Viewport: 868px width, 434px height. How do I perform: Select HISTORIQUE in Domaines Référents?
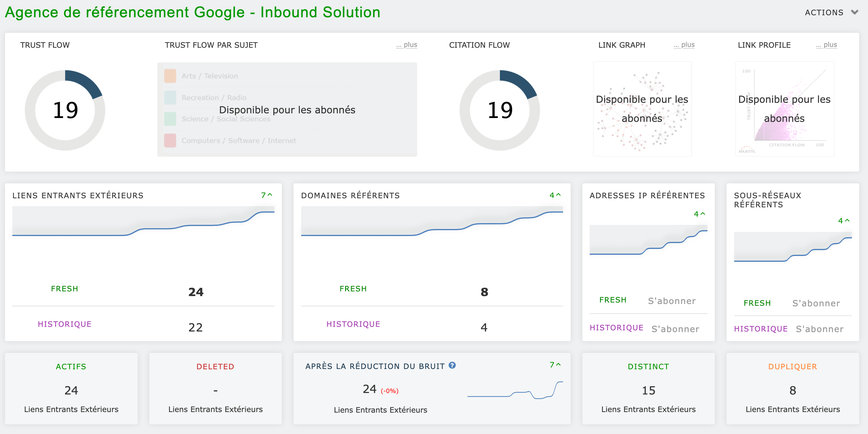(x=353, y=324)
